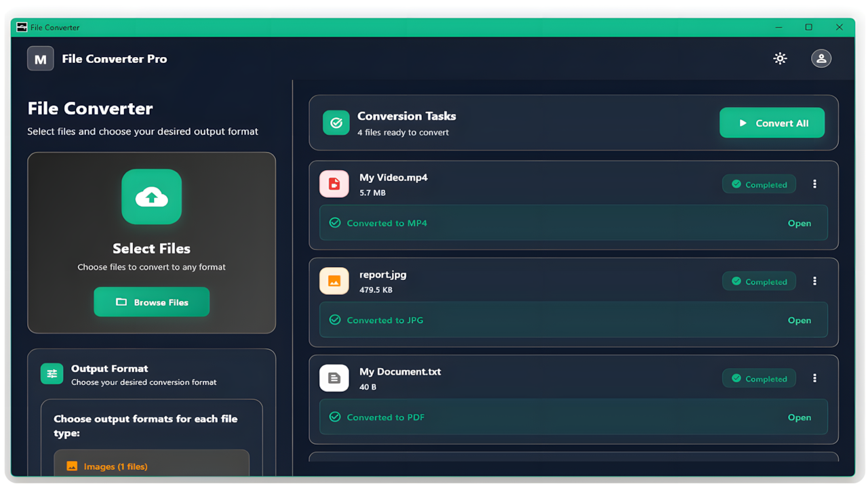Image resolution: width=868 pixels, height=488 pixels.
Task: Open the user account profile icon
Action: pos(821,58)
